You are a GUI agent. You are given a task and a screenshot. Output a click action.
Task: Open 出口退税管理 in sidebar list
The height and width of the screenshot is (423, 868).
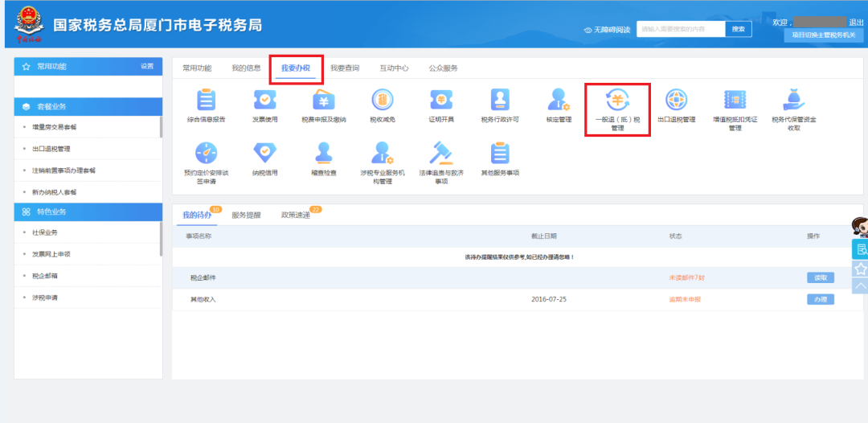(51, 149)
